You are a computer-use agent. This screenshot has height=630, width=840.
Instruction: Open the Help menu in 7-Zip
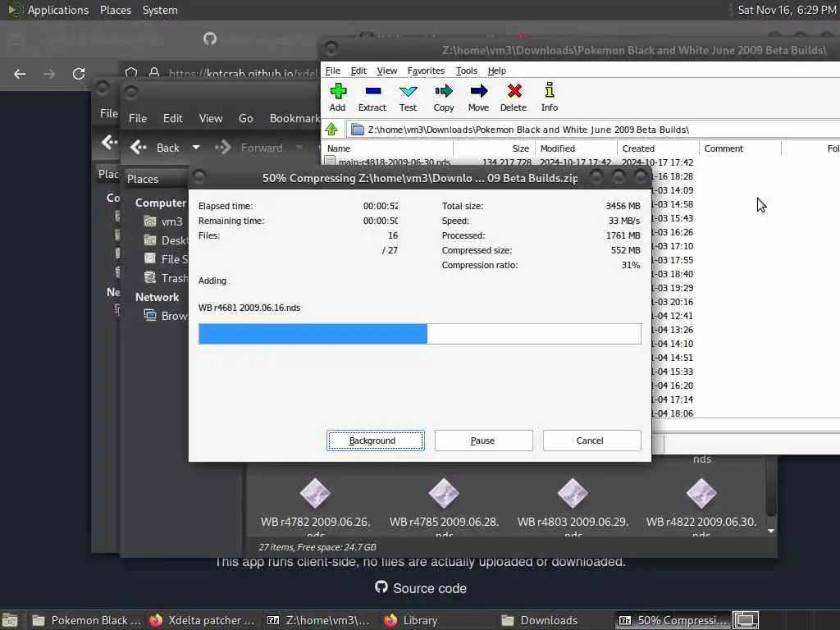(x=496, y=71)
